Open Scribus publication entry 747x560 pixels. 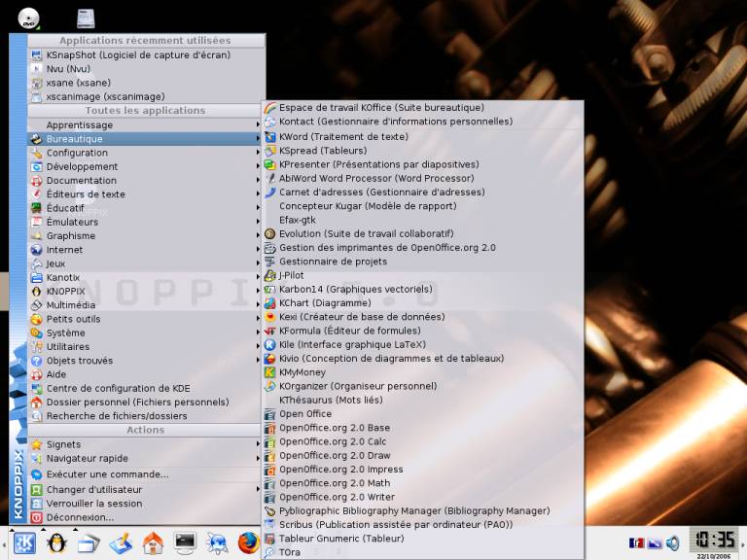422,524
